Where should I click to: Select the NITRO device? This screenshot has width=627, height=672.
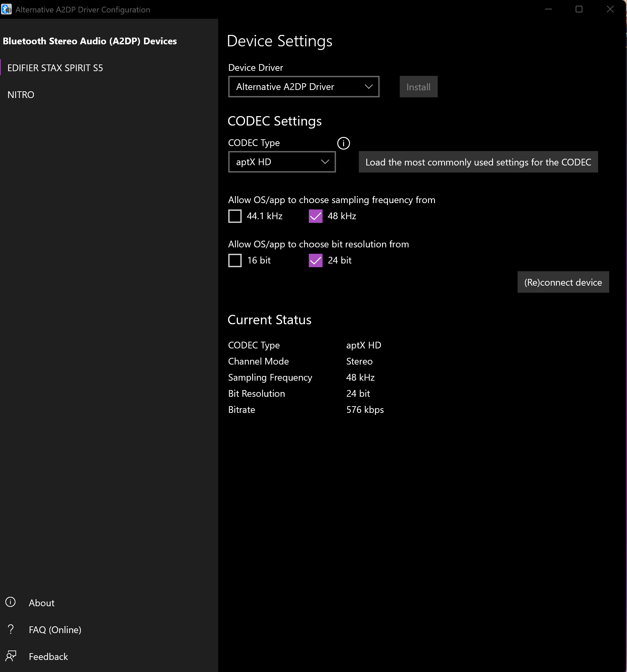(x=109, y=95)
